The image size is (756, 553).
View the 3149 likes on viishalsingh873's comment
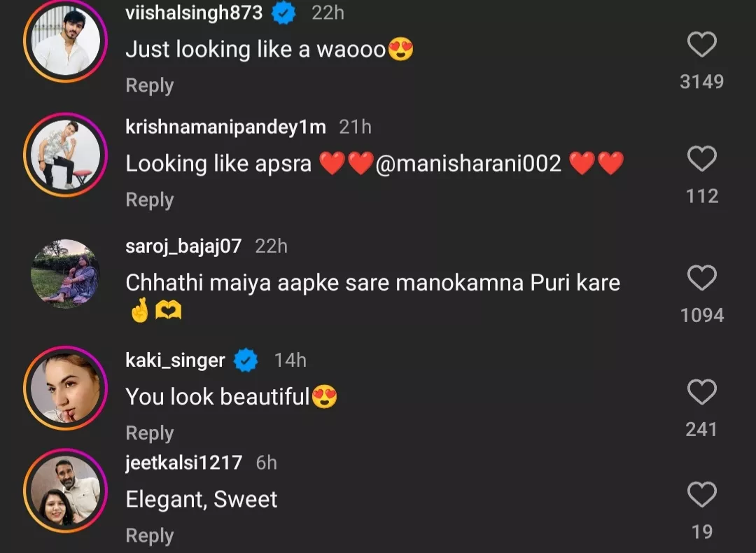coord(702,82)
